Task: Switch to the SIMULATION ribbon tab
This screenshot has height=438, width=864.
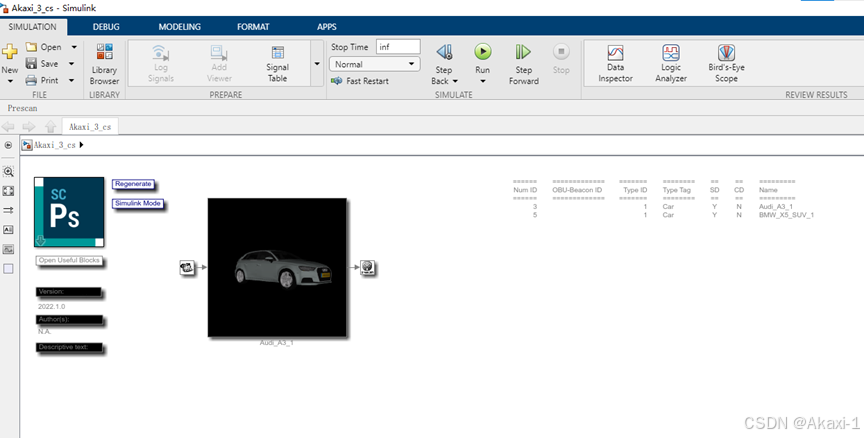Action: pyautogui.click(x=33, y=26)
